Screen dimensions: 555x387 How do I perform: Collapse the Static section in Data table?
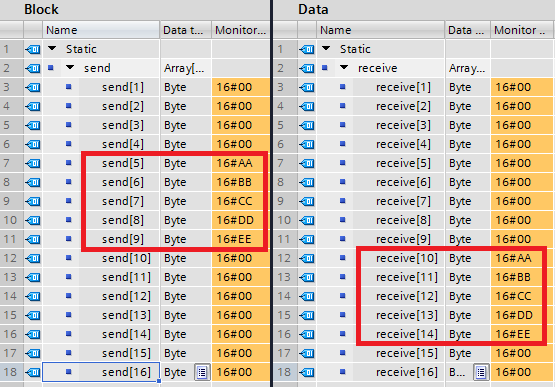tap(326, 49)
